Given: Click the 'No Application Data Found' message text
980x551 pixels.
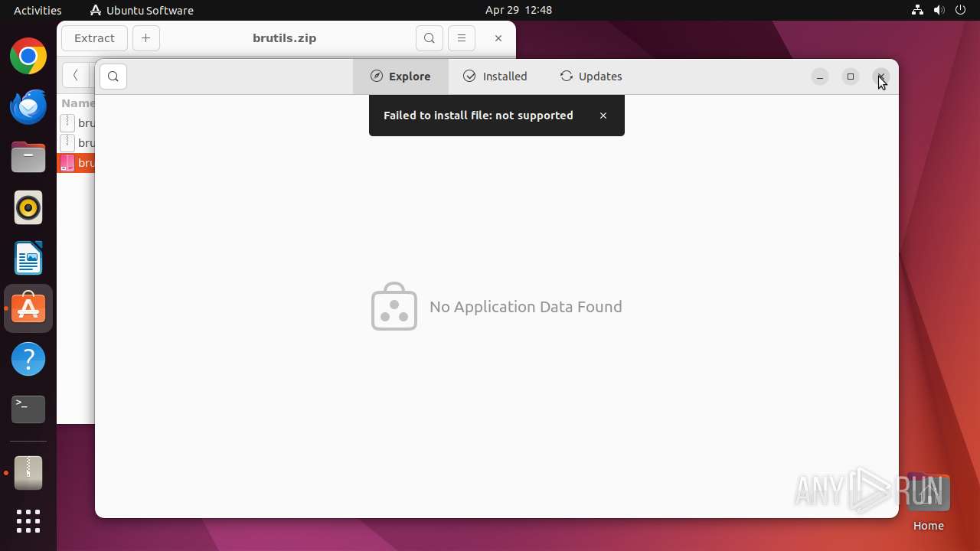Looking at the screenshot, I should [x=526, y=307].
